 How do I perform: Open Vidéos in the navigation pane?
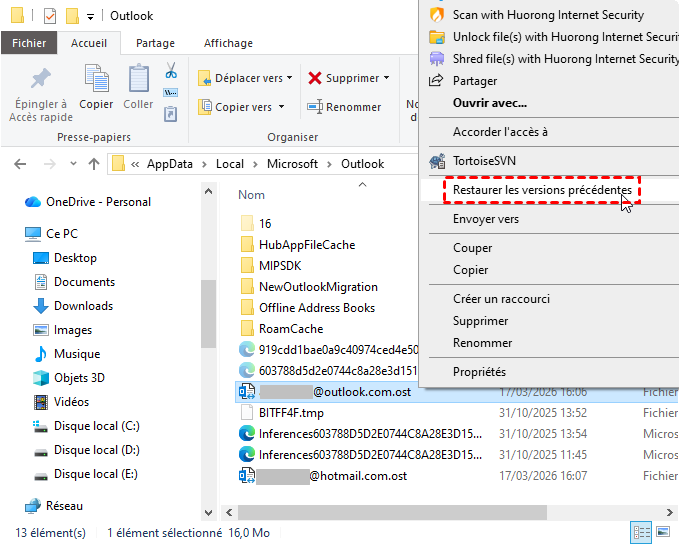[61, 402]
